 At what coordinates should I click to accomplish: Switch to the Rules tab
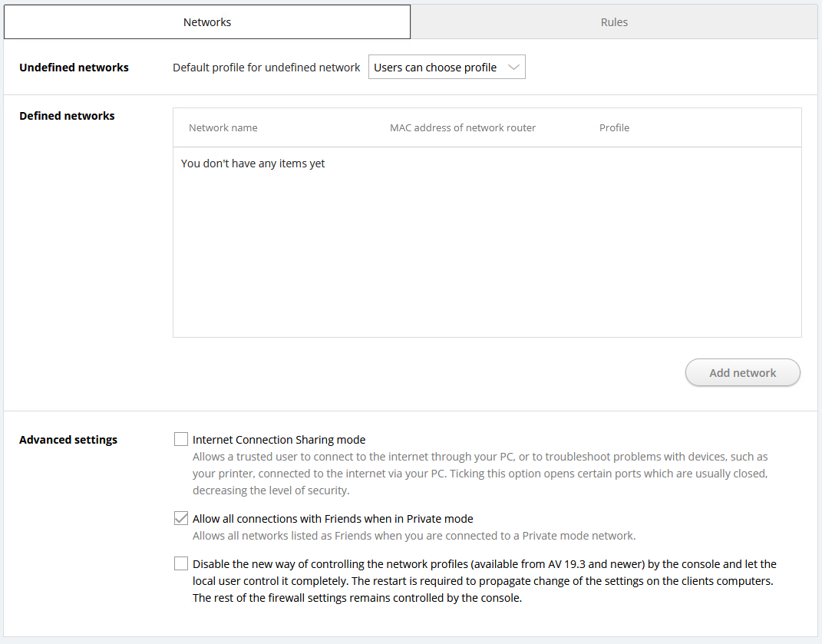coord(614,21)
